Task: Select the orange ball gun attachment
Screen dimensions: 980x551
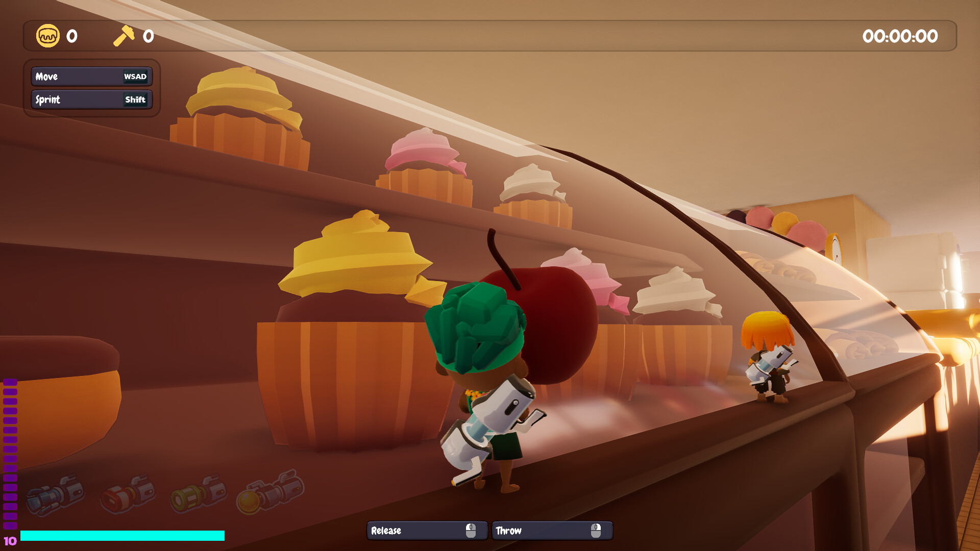Action: pyautogui.click(x=271, y=492)
